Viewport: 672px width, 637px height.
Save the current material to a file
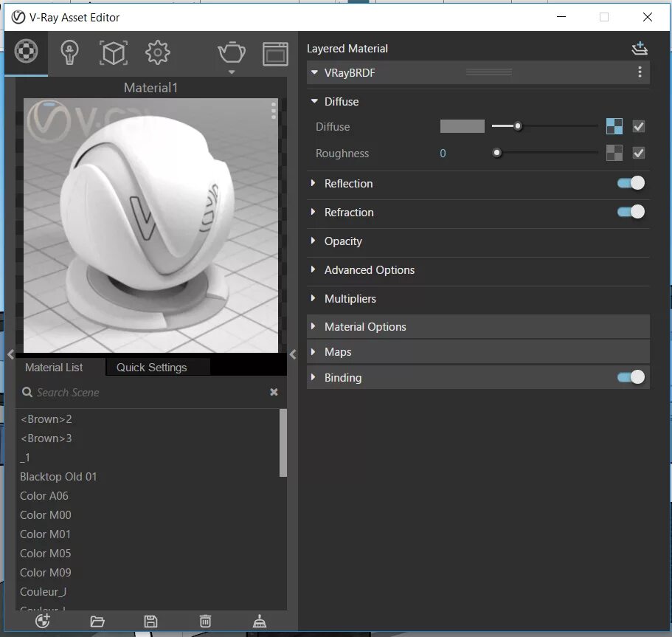150,621
